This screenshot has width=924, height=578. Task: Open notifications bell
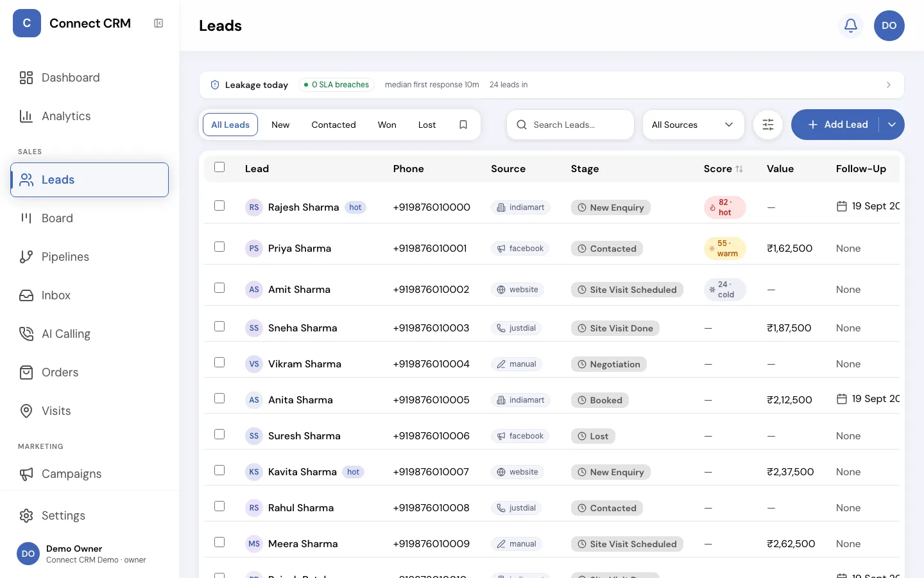pos(851,26)
